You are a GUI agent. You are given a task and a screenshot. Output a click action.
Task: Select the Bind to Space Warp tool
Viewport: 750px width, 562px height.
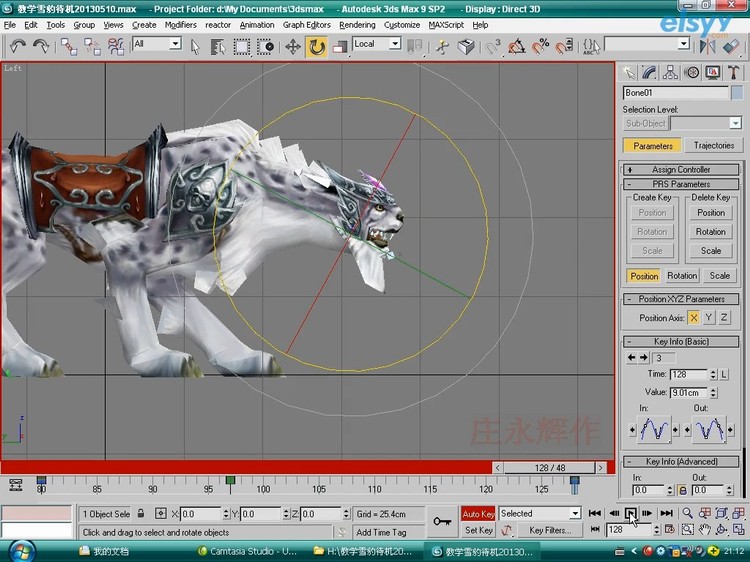(116, 46)
